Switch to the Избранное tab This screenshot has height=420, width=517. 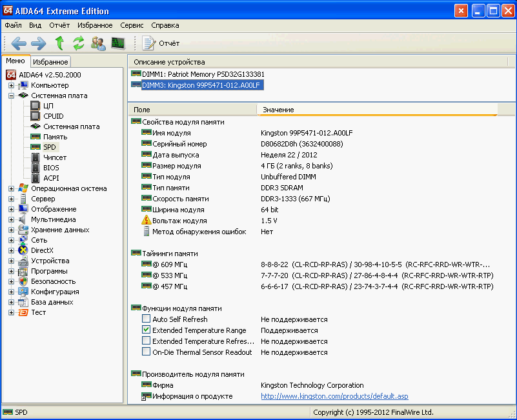click(50, 62)
